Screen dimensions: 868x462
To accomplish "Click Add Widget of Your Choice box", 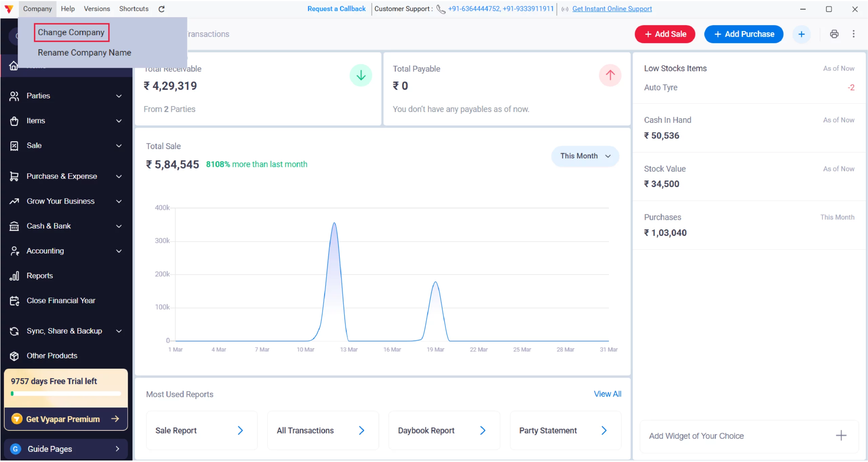I will click(x=749, y=436).
